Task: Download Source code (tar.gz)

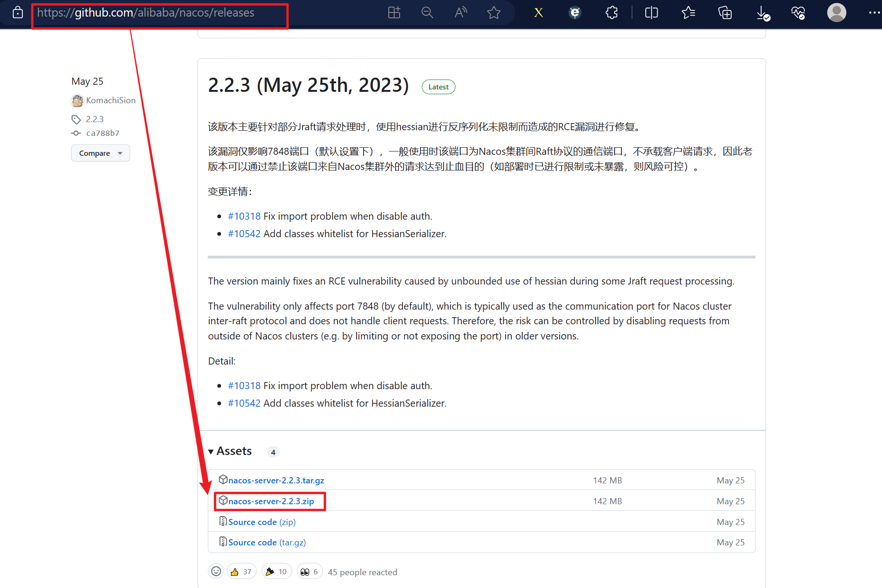Action: 267,543
